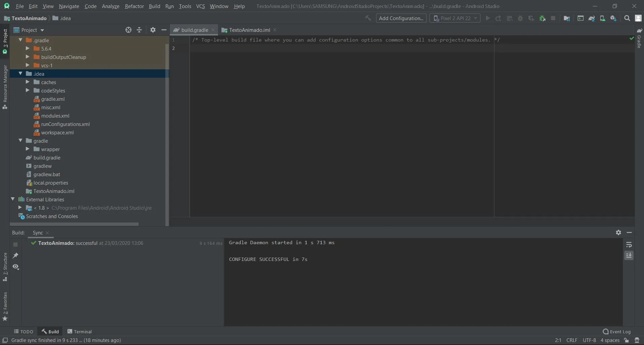Collapse the External Libraries node
The width and height of the screenshot is (644, 345).
13,199
